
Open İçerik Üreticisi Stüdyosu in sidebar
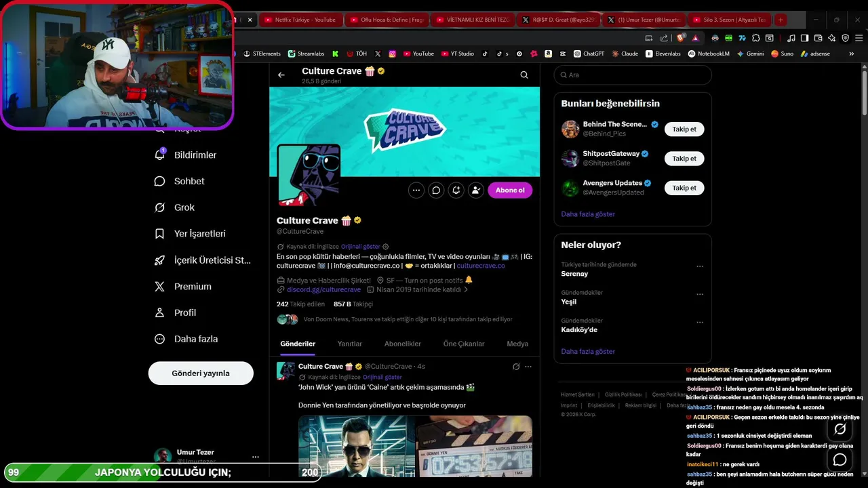click(203, 260)
